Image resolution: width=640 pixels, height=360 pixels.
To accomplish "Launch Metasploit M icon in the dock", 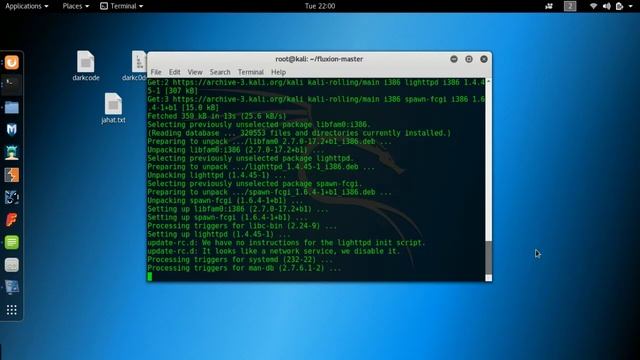I will [x=12, y=130].
